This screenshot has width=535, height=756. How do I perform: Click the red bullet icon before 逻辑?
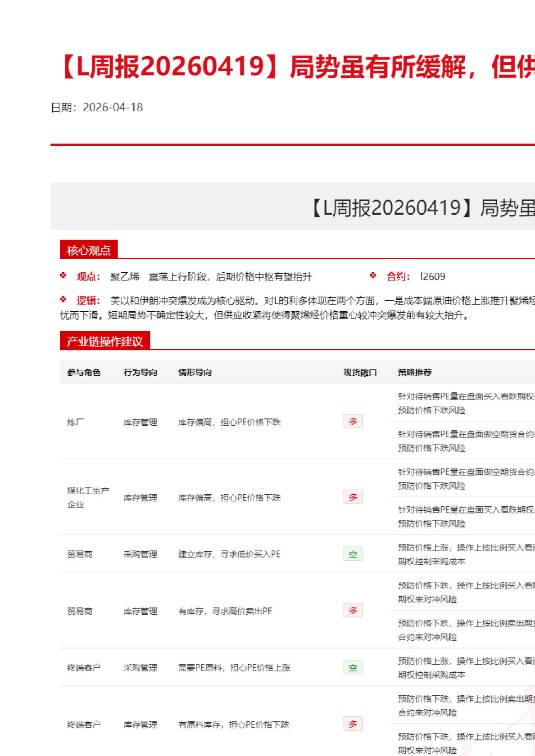click(63, 299)
